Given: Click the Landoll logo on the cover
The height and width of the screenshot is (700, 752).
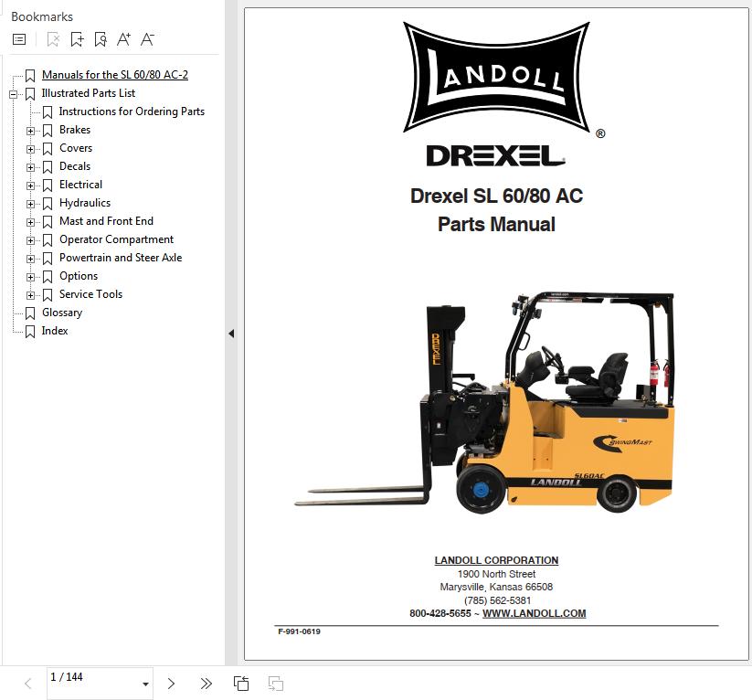Looking at the screenshot, I should [497, 78].
